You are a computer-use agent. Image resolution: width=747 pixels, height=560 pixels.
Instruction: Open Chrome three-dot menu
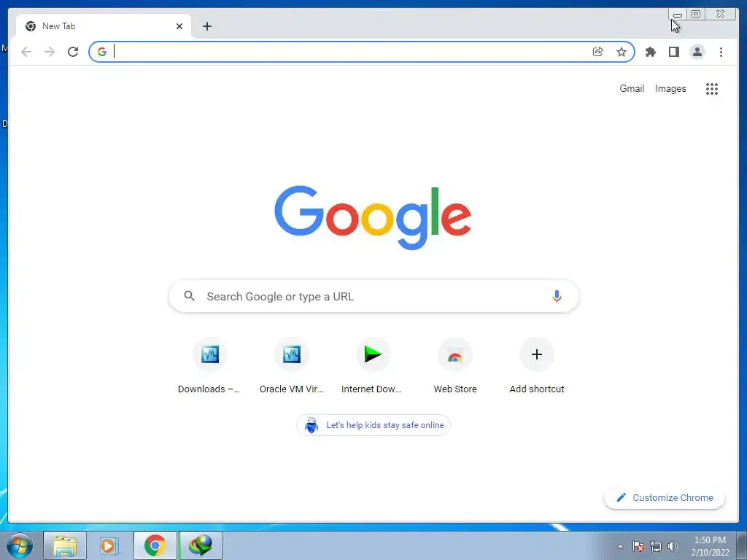721,52
